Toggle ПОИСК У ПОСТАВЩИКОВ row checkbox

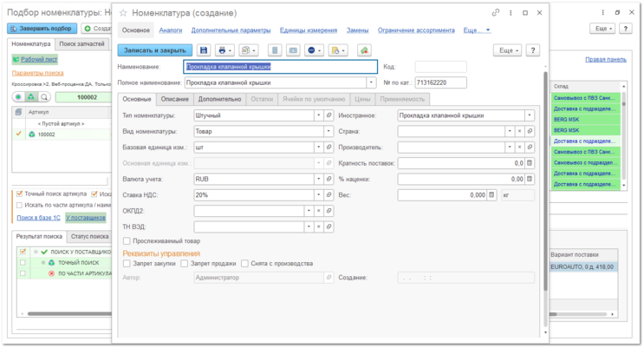pyautogui.click(x=23, y=252)
